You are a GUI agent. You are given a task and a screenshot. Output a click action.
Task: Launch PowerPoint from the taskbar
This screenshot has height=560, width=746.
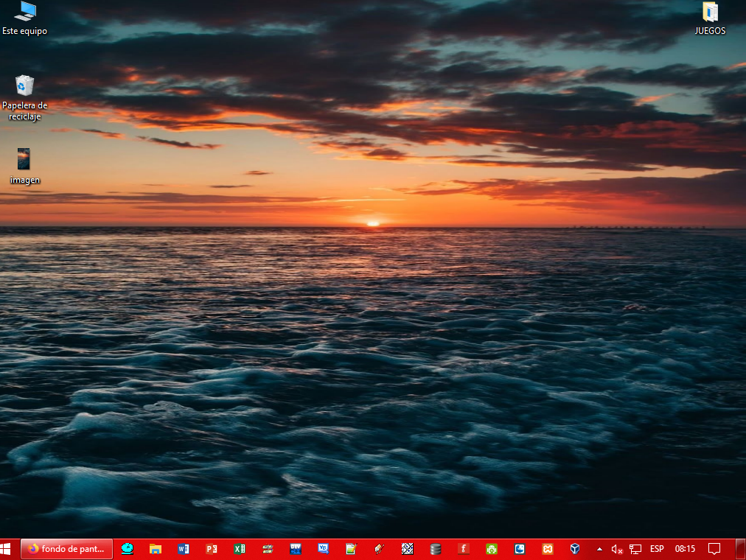[212, 549]
